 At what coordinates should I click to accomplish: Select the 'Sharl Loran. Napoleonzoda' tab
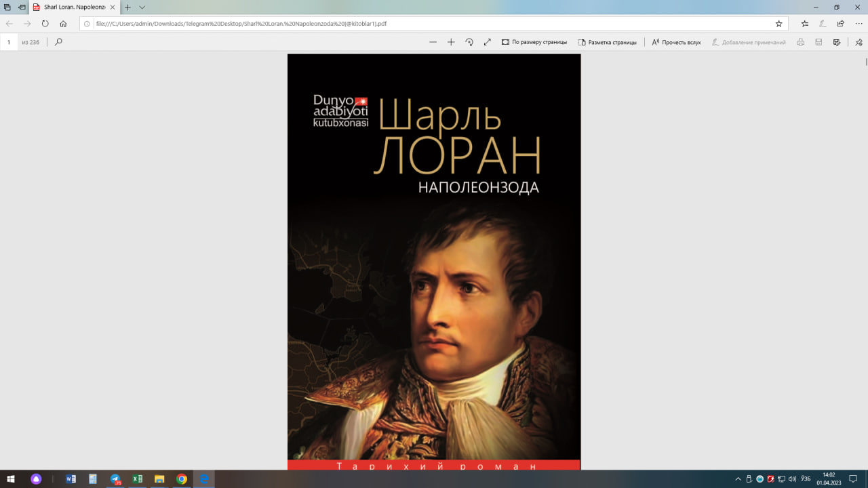[x=73, y=7]
